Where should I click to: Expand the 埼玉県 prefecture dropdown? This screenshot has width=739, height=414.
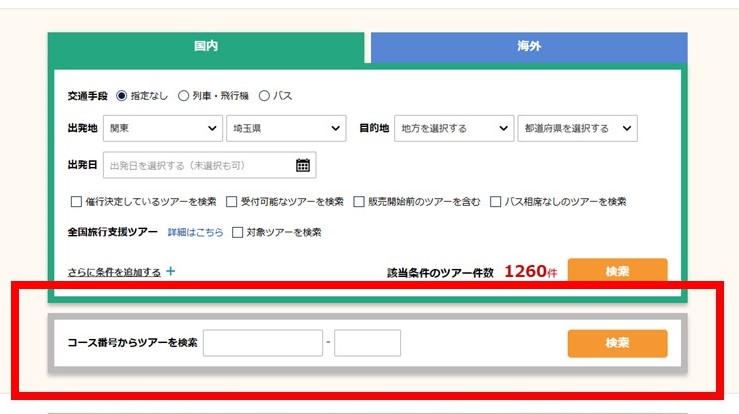point(285,128)
